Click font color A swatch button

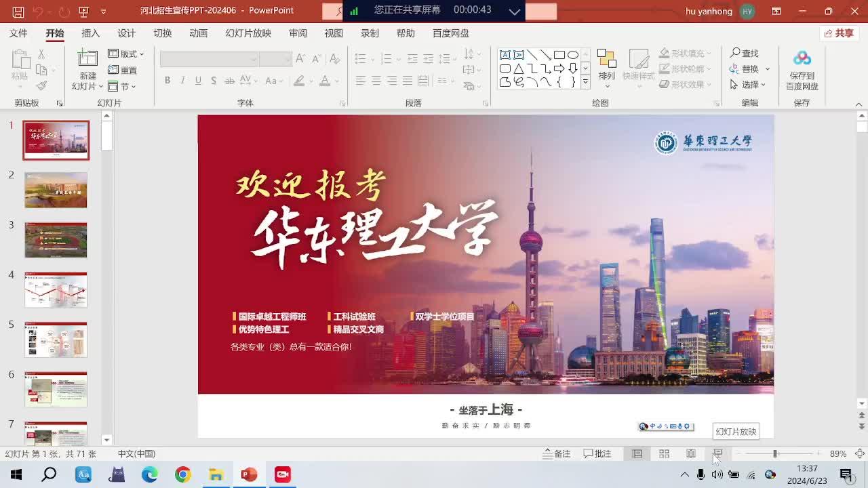point(325,81)
